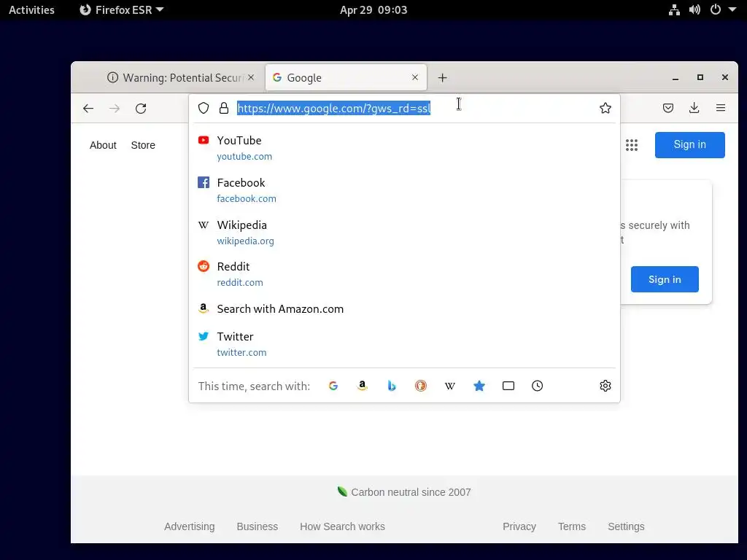Search this time with DuckDuckGo icon
The width and height of the screenshot is (747, 560).
tap(421, 386)
